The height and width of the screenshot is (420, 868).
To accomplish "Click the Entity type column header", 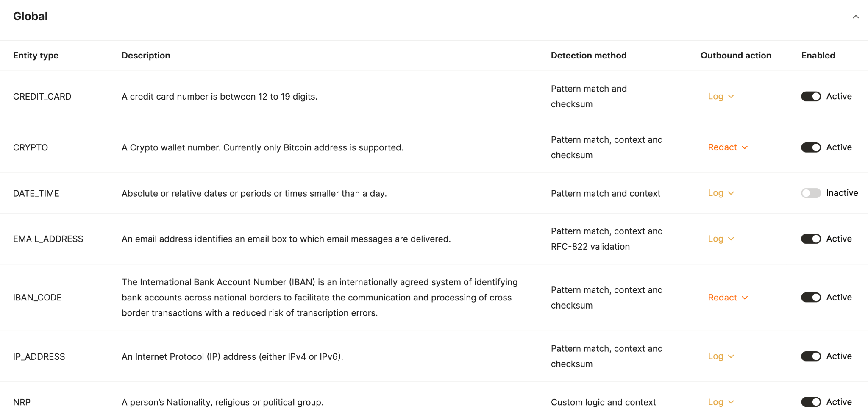I will [x=36, y=56].
